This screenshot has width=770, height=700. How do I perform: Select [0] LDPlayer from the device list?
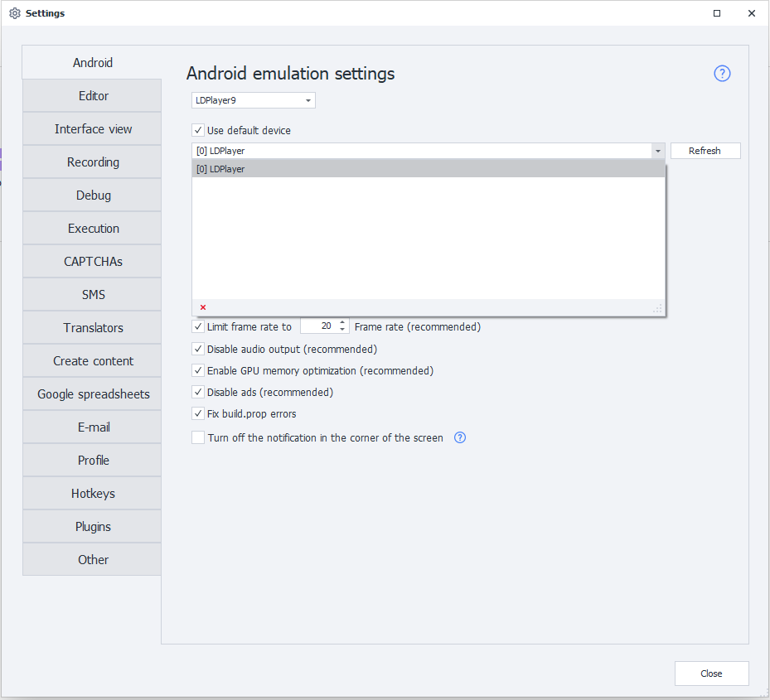coord(428,169)
